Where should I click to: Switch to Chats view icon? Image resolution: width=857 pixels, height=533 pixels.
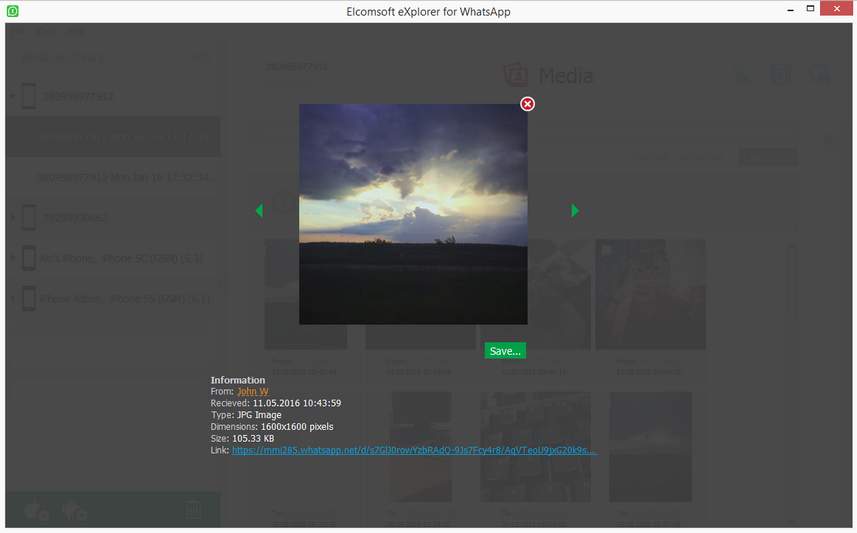pos(819,75)
